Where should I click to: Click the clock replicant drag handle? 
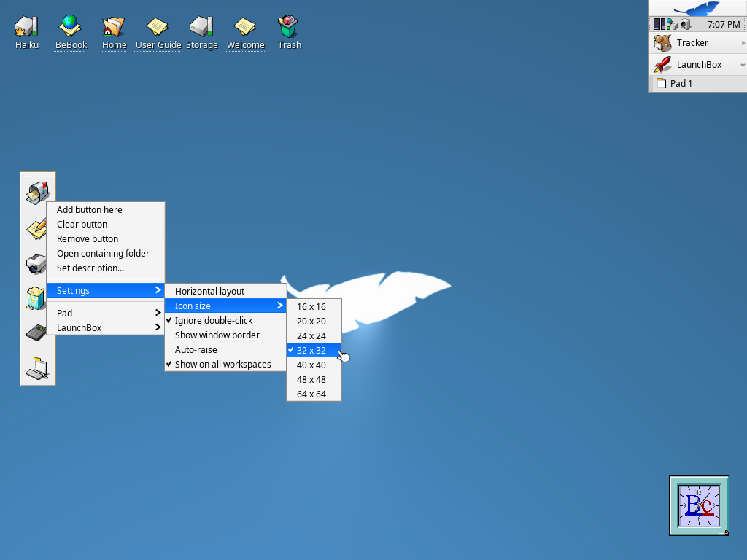pyautogui.click(x=726, y=532)
